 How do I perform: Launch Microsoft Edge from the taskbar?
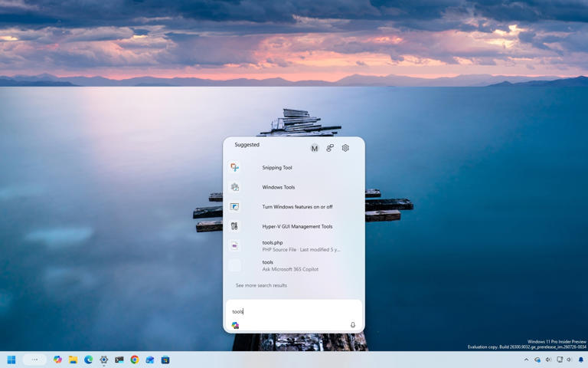89,360
